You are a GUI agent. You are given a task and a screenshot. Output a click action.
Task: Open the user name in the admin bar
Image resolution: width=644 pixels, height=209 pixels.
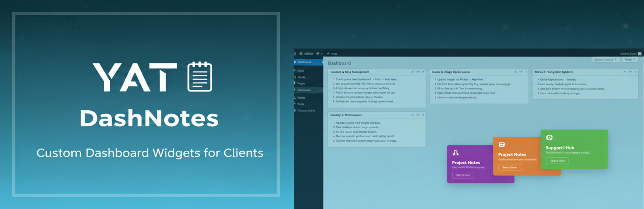628,54
